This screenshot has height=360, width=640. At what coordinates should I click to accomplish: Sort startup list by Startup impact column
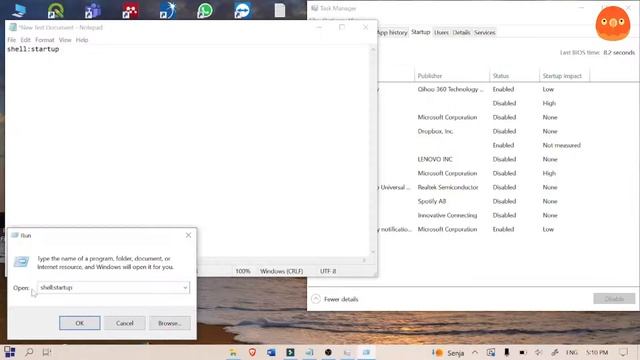(x=564, y=76)
